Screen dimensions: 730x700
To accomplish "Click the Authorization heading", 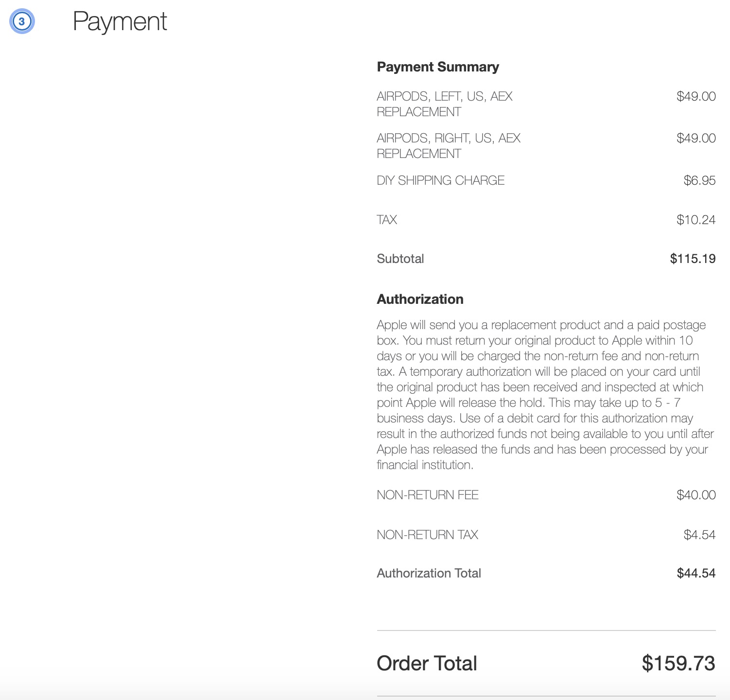I will tap(420, 299).
